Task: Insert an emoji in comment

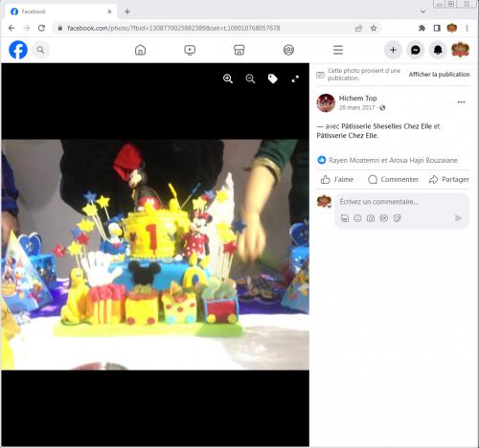Action: click(357, 218)
